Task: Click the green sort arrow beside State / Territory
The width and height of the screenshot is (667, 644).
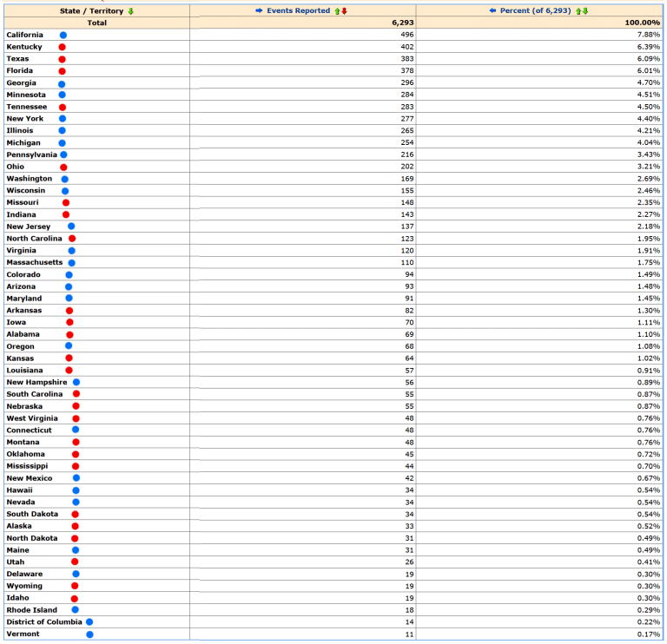Action: pyautogui.click(x=131, y=11)
